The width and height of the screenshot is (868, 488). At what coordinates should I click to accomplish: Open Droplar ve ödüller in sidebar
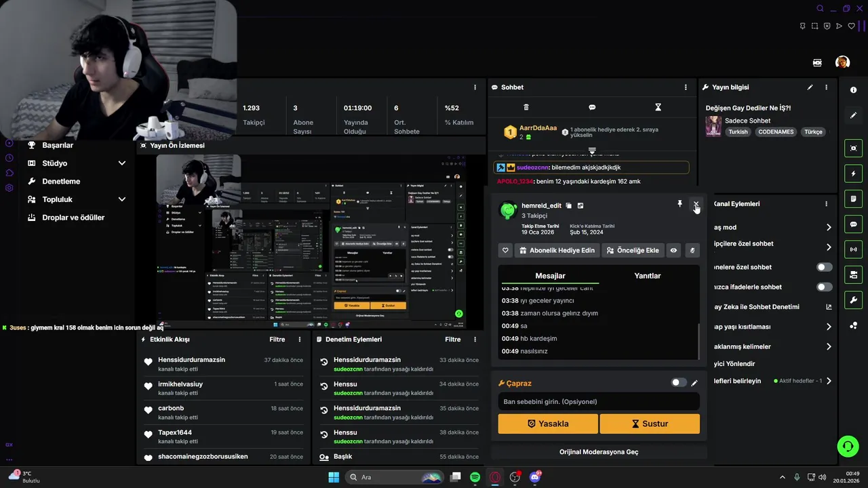point(73,218)
